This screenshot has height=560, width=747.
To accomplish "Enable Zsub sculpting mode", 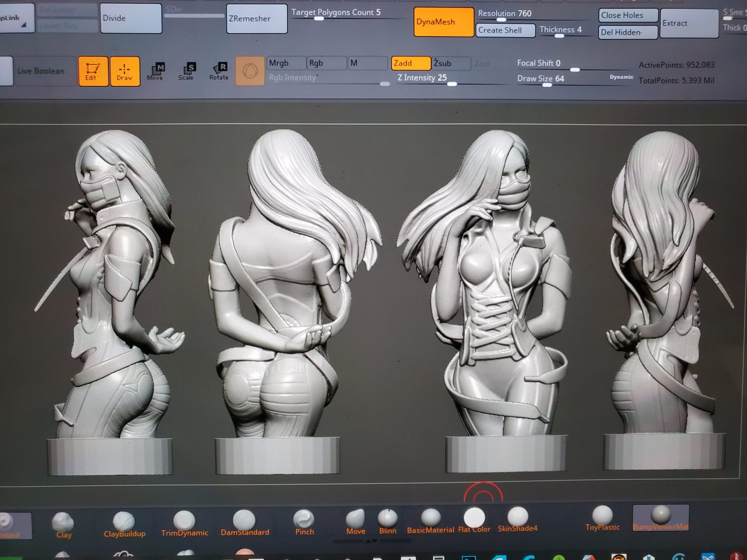I will [x=450, y=63].
